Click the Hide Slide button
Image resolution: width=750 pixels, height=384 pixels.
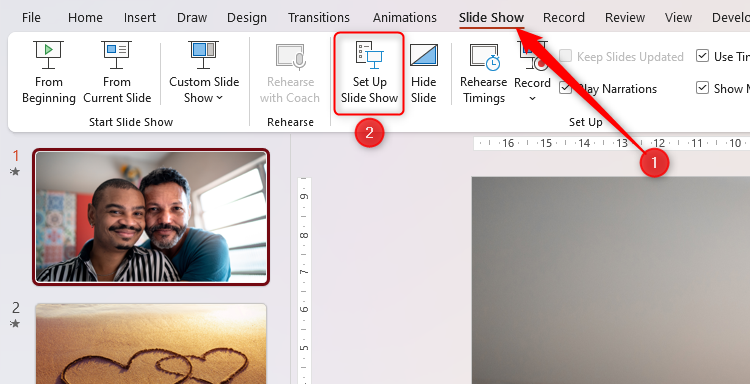coord(423,73)
